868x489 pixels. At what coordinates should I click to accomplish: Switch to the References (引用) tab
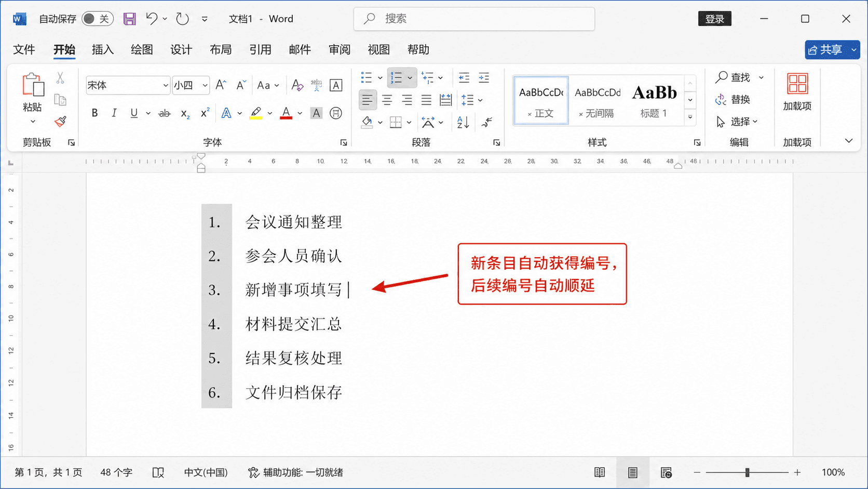tap(260, 50)
